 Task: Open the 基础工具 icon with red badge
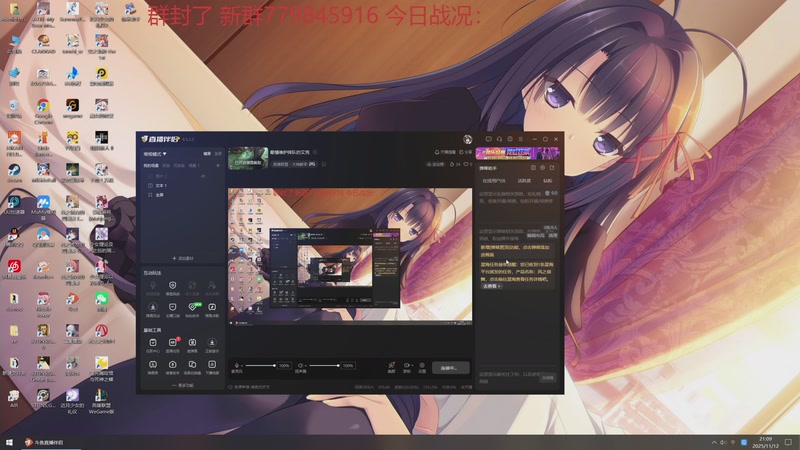[172, 342]
